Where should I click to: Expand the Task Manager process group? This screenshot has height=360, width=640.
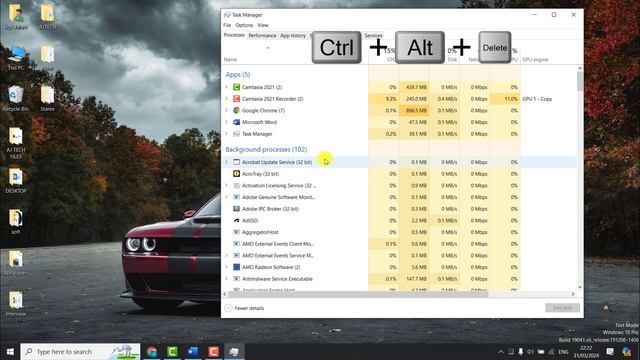click(x=227, y=134)
